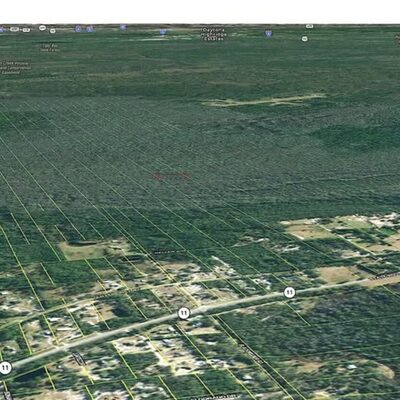Click the interstate shield just left of Daytona label
The width and height of the screenshot is (400, 400).
163,32
